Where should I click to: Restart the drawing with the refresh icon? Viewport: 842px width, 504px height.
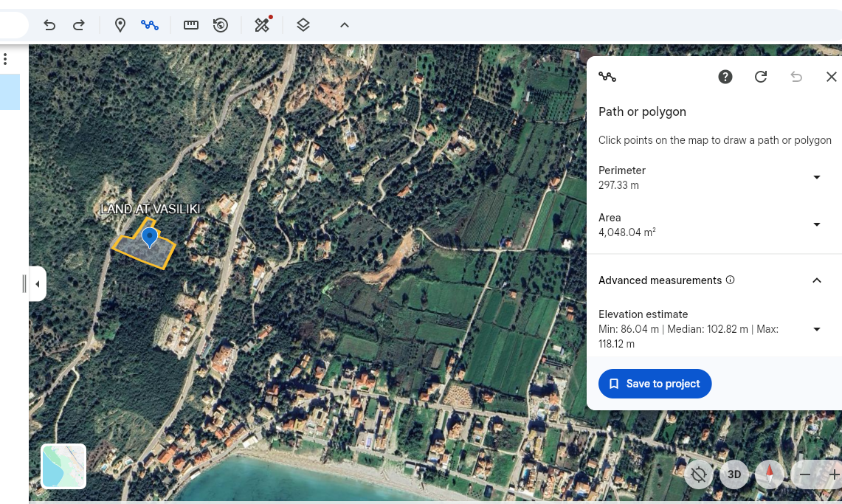761,77
